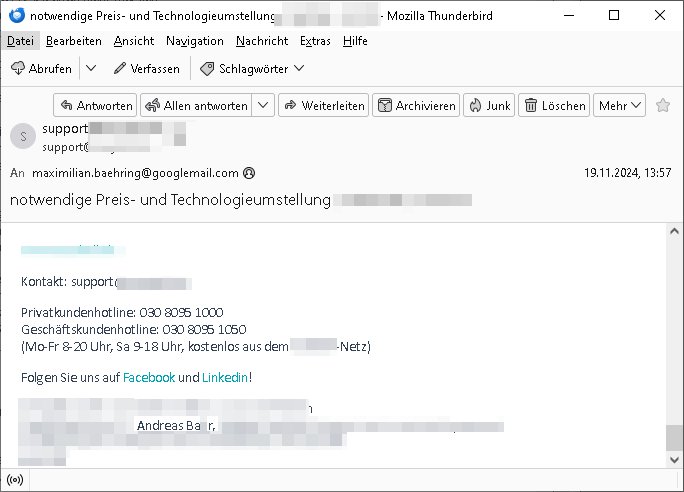The height and width of the screenshot is (492, 684).
Task: Star the message with the star icon
Action: click(662, 105)
